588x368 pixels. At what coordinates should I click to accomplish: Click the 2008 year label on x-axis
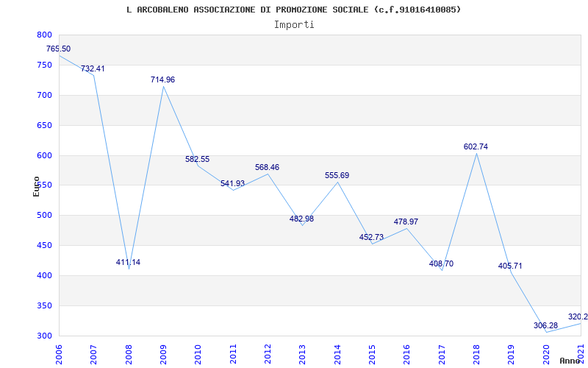(x=129, y=355)
